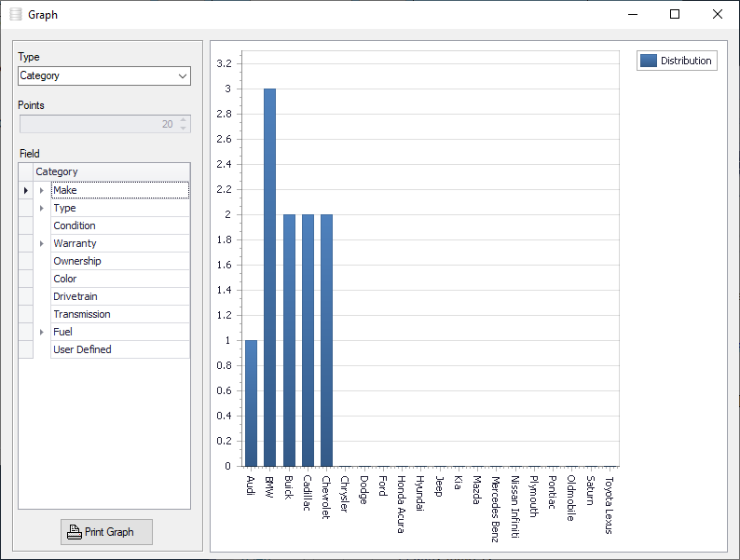
Task: Click the Hyundai axis label
Action: tap(420, 494)
